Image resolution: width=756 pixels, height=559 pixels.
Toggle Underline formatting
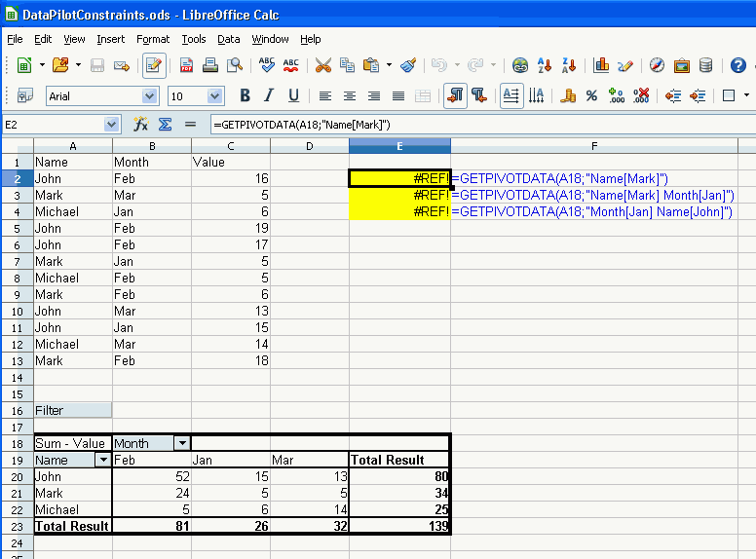pos(292,95)
